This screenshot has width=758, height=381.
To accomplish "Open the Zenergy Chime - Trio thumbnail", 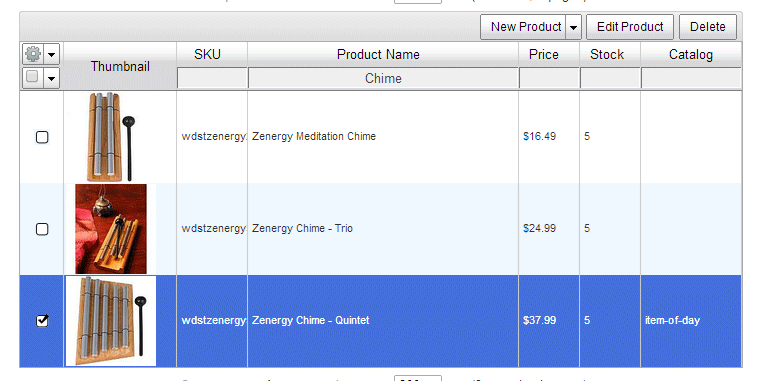I will (111, 229).
